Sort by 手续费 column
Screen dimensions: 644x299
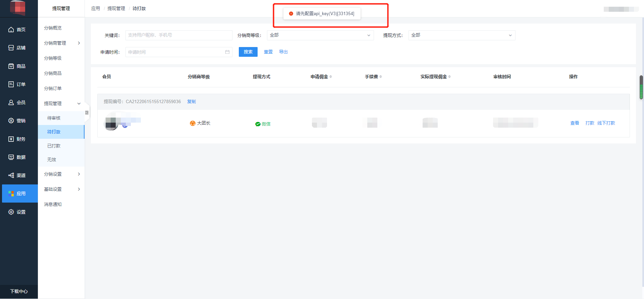pyautogui.click(x=381, y=77)
